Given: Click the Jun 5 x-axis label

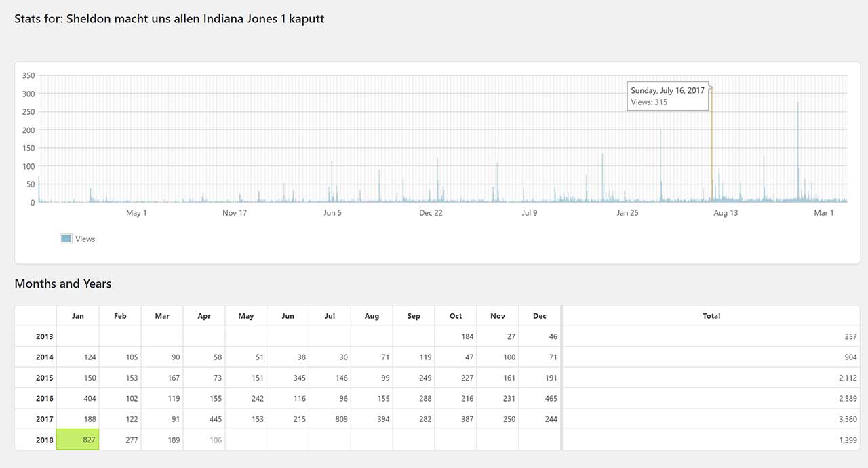Looking at the screenshot, I should coord(333,213).
